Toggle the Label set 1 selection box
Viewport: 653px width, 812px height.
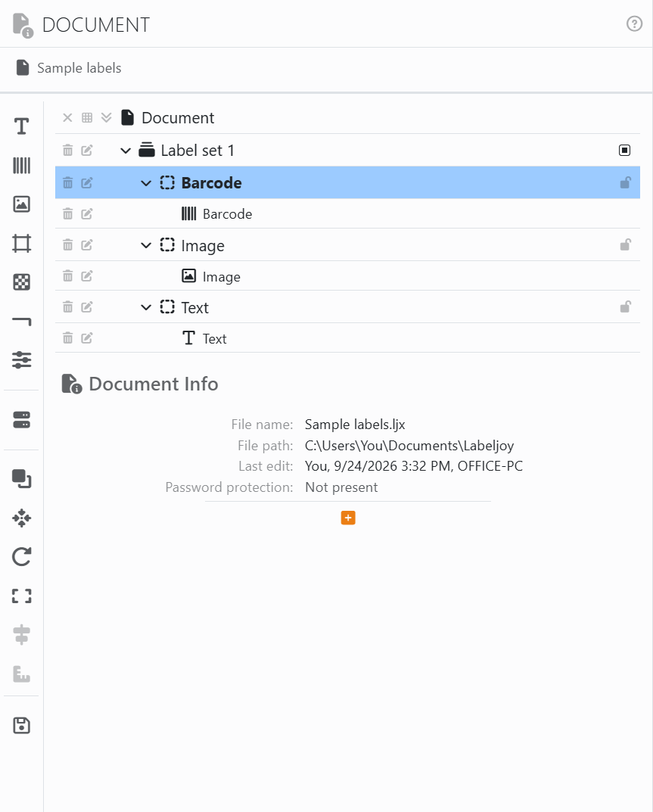624,150
